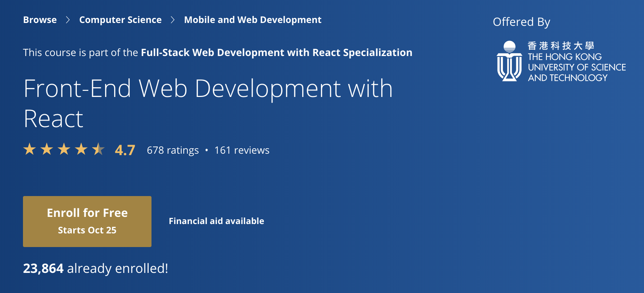Viewport: 644px width, 293px height.
Task: Click the second gold rating star
Action: pos(47,149)
